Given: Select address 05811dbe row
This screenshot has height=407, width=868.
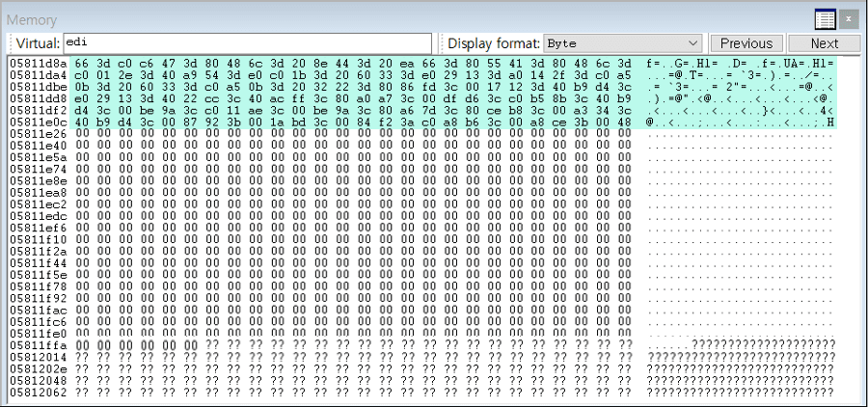Looking at the screenshot, I should [422, 86].
